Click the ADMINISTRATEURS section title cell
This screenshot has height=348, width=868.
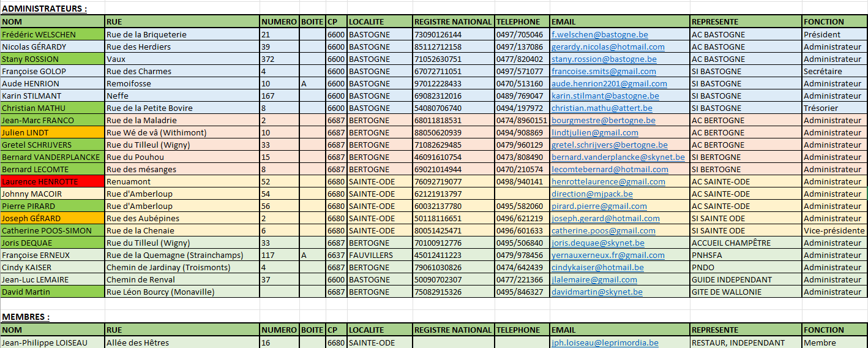(x=44, y=9)
